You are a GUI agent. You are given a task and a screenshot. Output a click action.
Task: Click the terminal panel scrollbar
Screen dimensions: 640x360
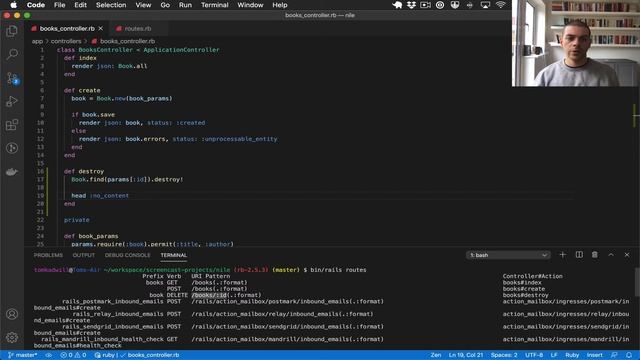pyautogui.click(x=637, y=282)
